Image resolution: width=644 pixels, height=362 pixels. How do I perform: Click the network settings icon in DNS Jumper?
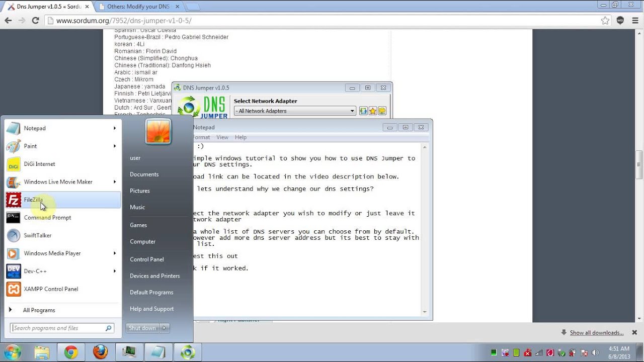(x=382, y=111)
